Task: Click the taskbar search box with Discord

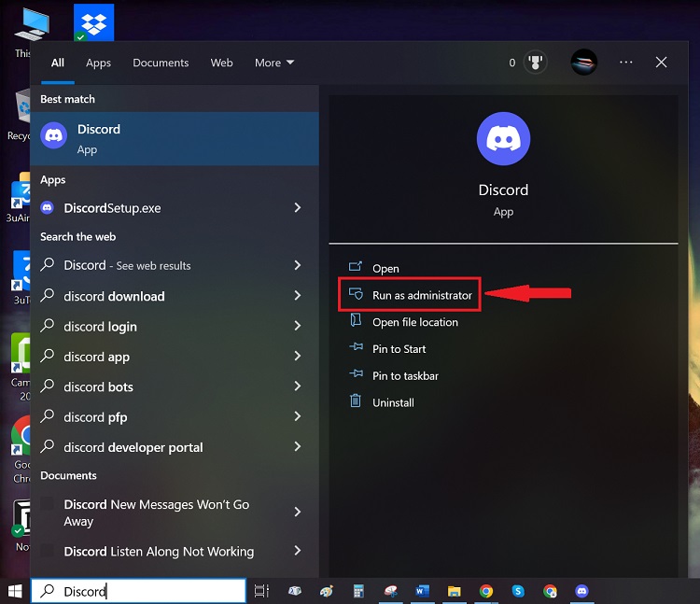Action: pyautogui.click(x=138, y=591)
